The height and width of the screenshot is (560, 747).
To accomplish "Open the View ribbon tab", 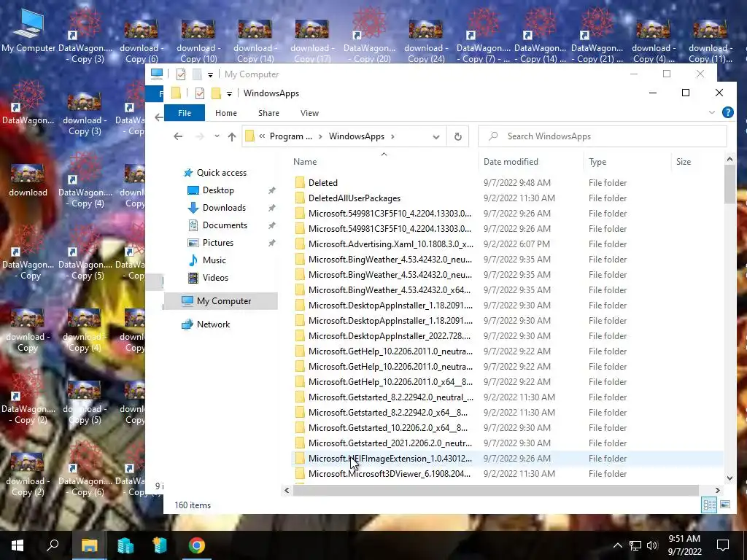I will click(x=309, y=113).
